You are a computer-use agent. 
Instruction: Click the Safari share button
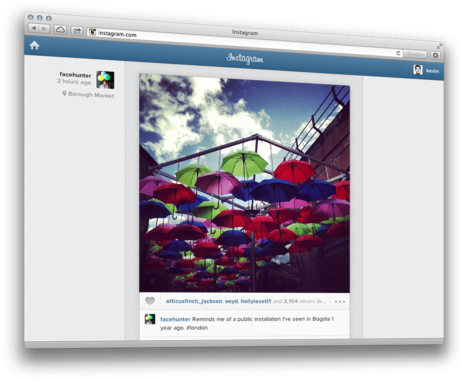[x=77, y=31]
